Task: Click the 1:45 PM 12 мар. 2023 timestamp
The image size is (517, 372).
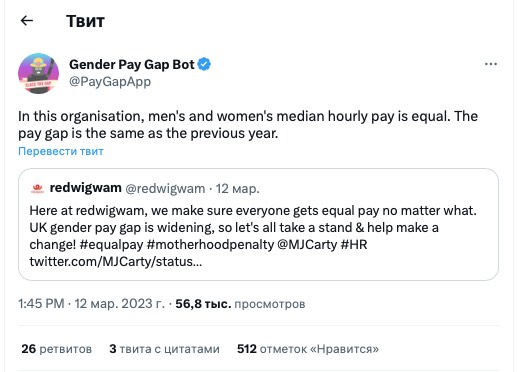Action: coord(91,304)
